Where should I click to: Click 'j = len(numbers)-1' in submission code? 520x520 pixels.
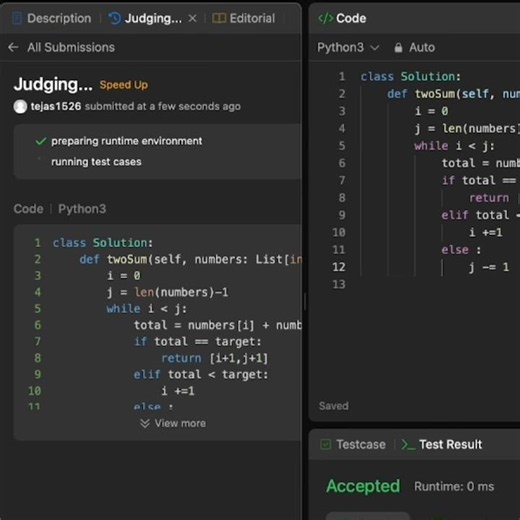pyautogui.click(x=167, y=293)
